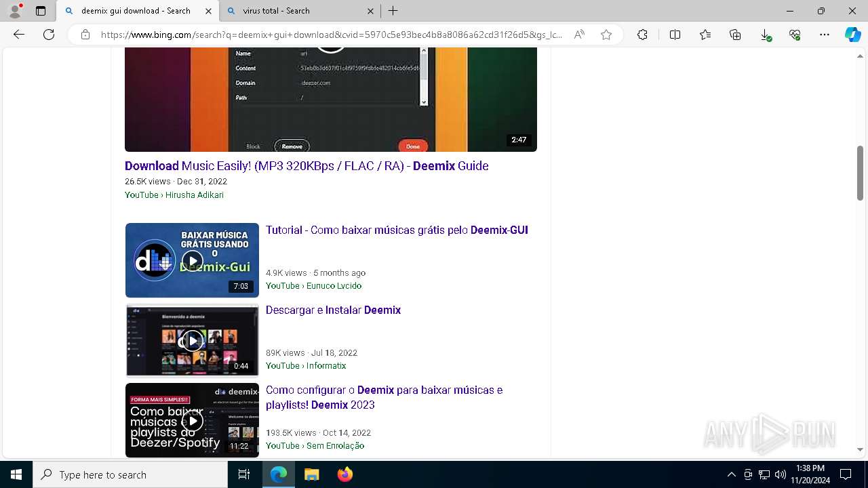Open Como configurar o Deemix link
The image size is (868, 488).
click(384, 398)
